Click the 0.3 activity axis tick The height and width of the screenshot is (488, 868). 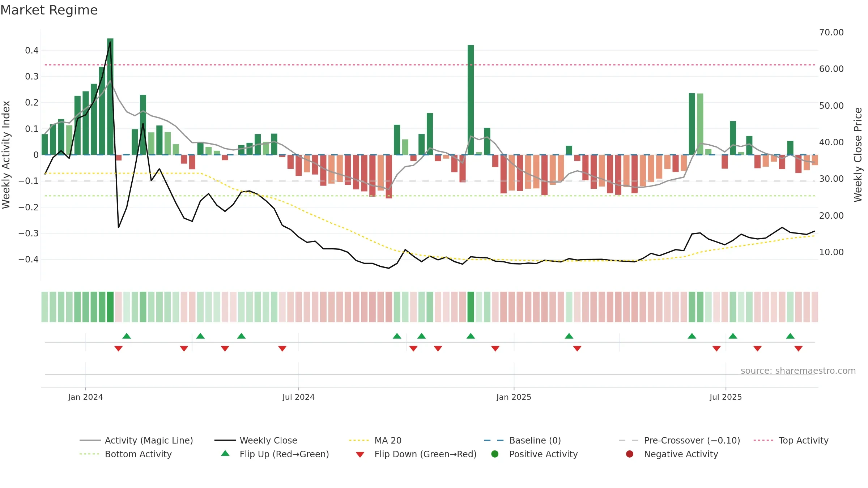pos(32,76)
